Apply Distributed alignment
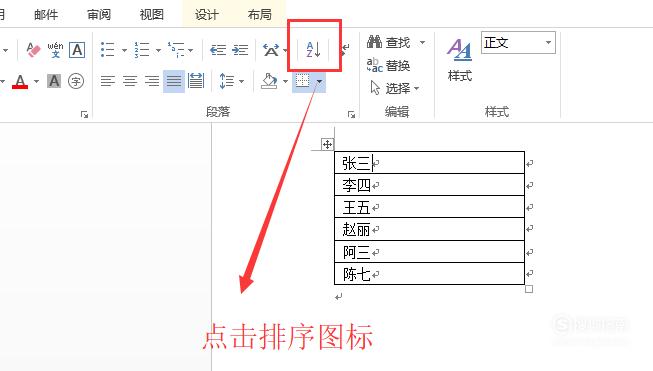The width and height of the screenshot is (653, 371). pos(196,80)
